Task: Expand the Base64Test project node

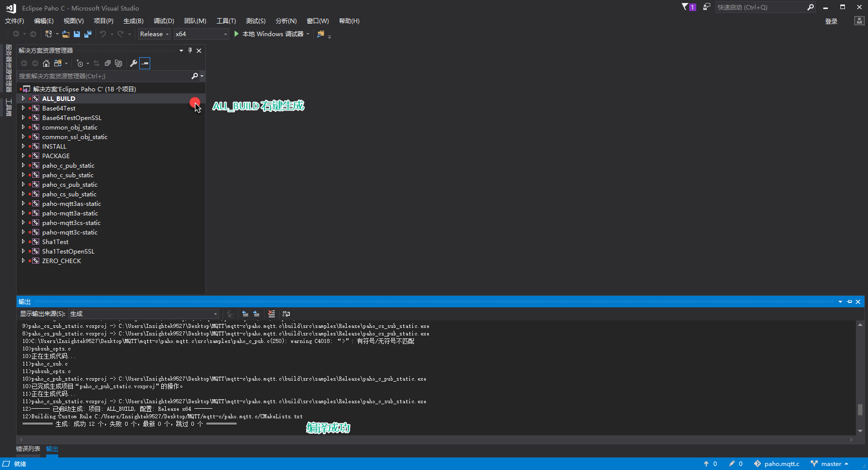Action: pyautogui.click(x=23, y=108)
